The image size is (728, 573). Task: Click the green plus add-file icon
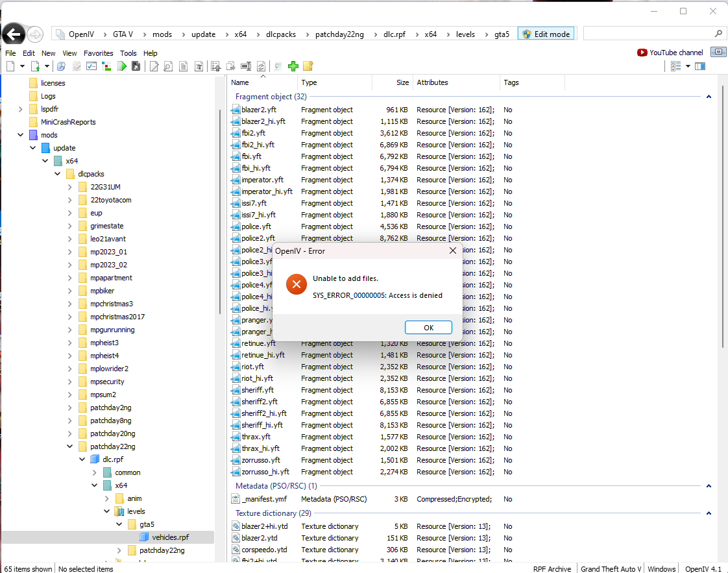pos(293,66)
